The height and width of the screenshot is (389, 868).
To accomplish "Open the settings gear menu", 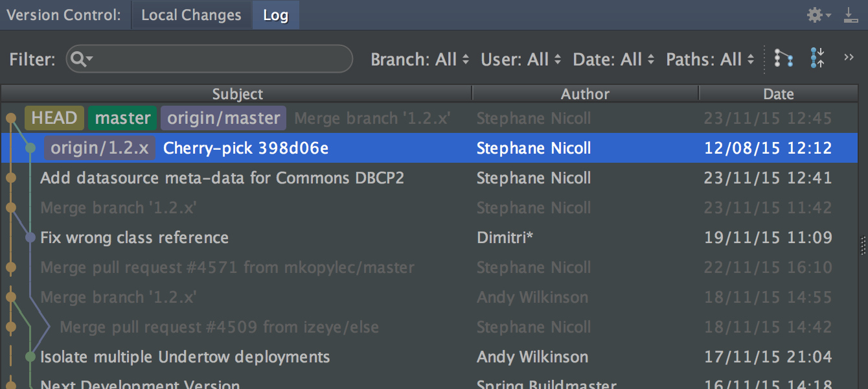I will coord(819,15).
